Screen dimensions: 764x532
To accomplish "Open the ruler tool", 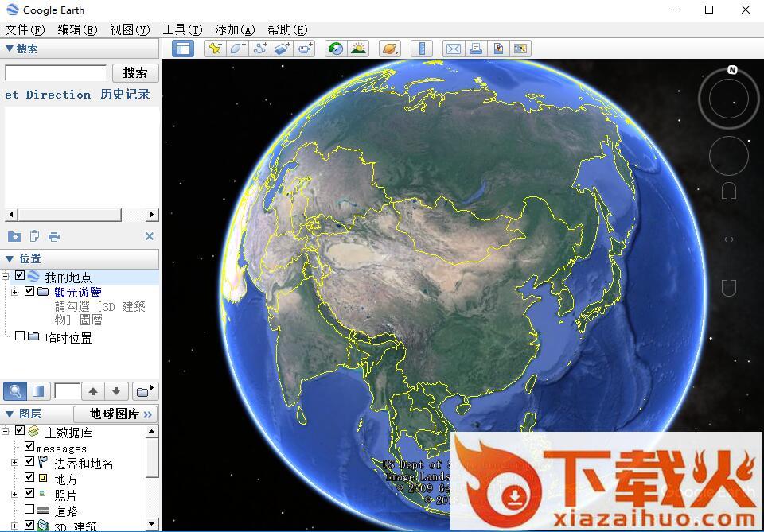I will point(422,49).
